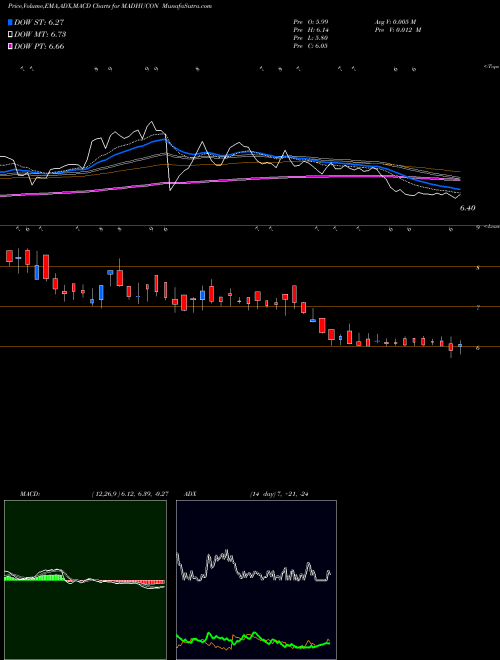Select the 'DOW MT: 6.73' legend label

click(40, 35)
